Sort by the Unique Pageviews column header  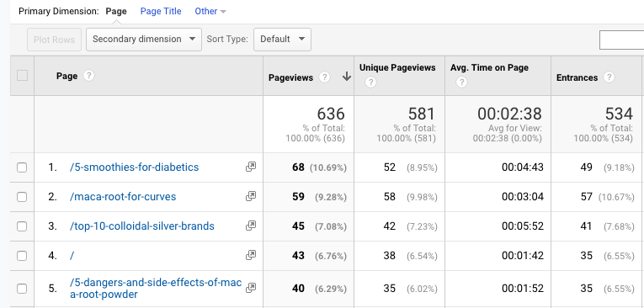click(x=397, y=68)
